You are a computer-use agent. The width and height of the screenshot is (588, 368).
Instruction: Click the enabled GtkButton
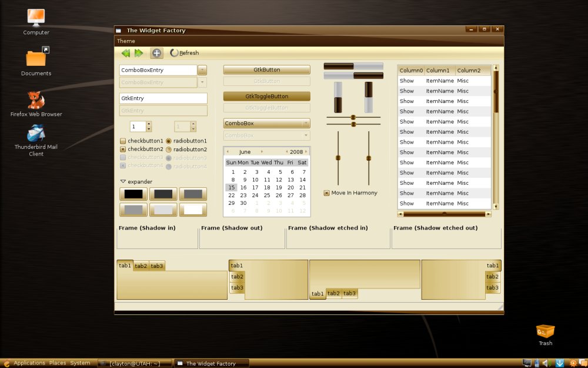(266, 69)
